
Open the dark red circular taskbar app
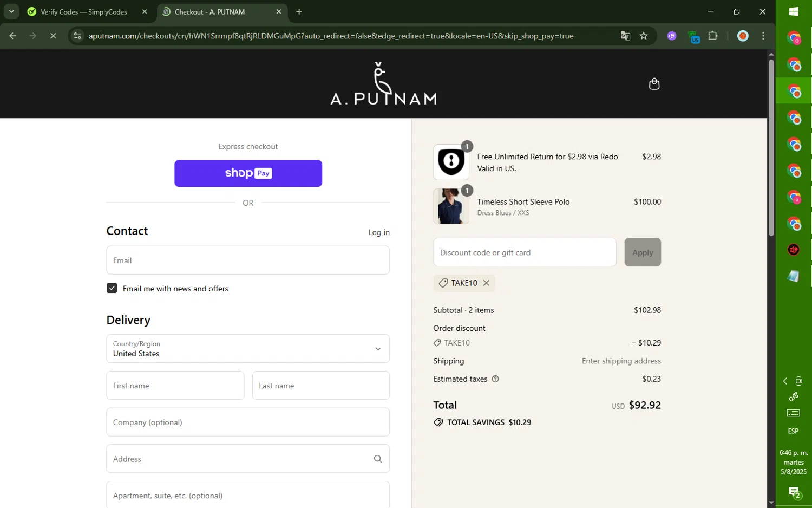(x=794, y=250)
